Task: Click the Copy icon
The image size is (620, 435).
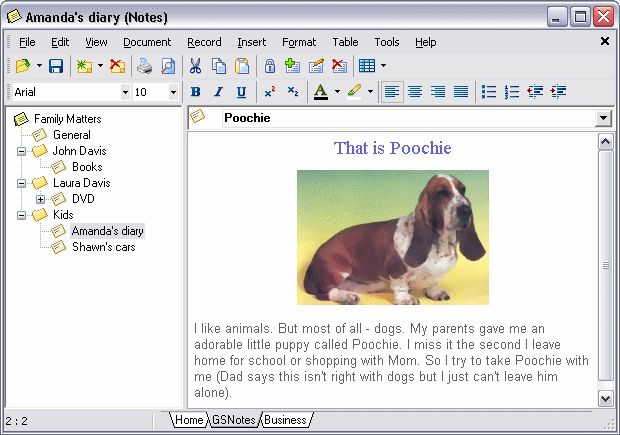Action: [218, 66]
